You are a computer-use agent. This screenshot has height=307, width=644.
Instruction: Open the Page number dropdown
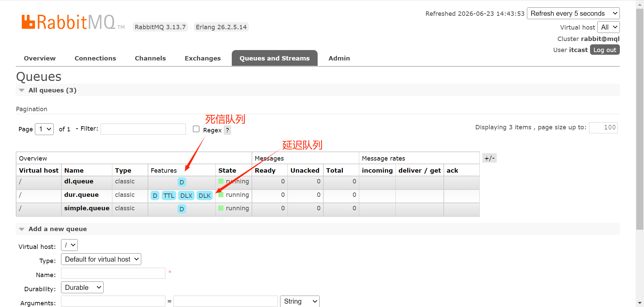[x=44, y=129]
